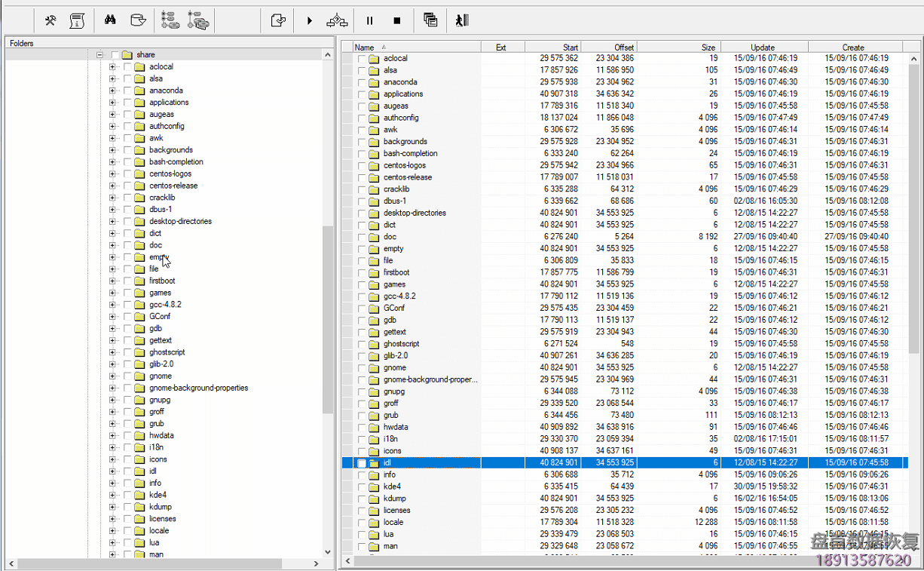This screenshot has height=571, width=924.
Task: Open the export results page icon
Action: point(278,20)
